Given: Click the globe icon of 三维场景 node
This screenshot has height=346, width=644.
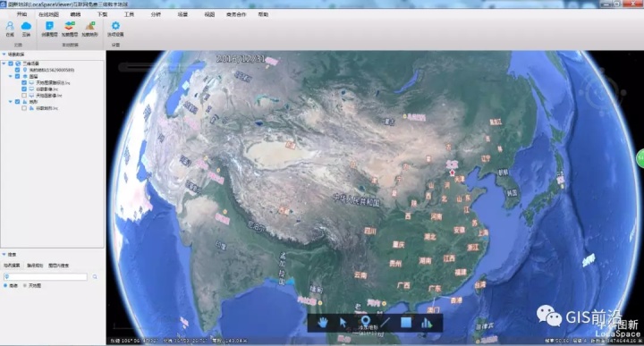Looking at the screenshot, I should 18,63.
